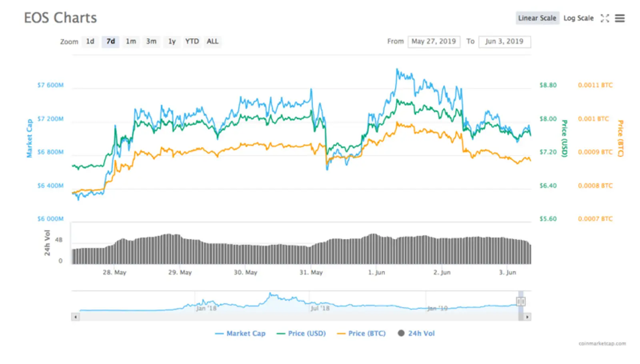Screen dimensions: 640x364
Task: Click the navigator right scroll arrow
Action: click(x=527, y=317)
